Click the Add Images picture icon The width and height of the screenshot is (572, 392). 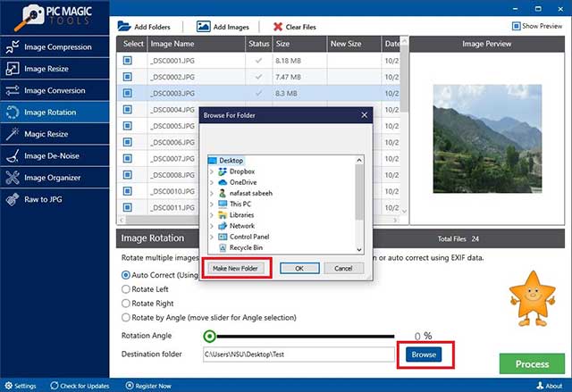click(x=203, y=26)
